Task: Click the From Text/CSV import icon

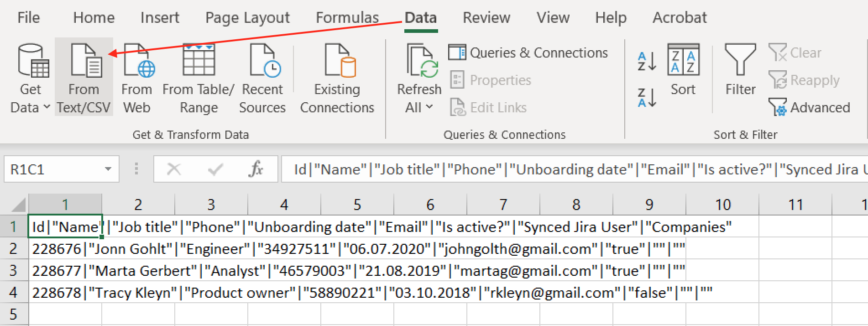Action: tap(84, 62)
